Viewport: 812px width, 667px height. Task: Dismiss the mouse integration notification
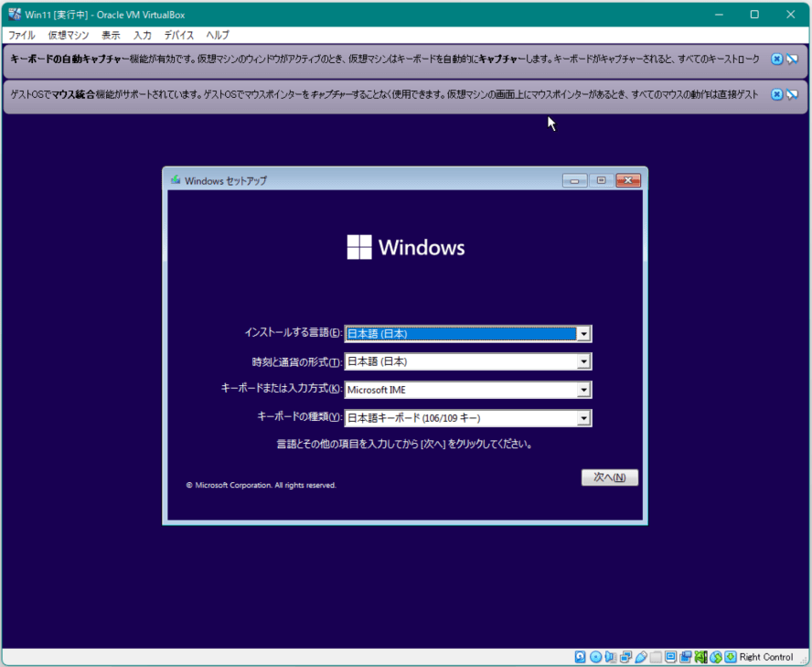[x=776, y=94]
